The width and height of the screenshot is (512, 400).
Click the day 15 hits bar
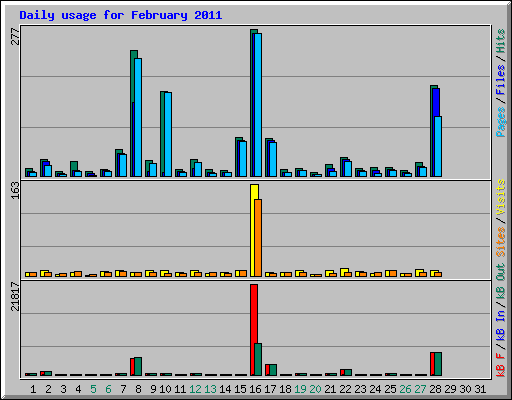click(239, 157)
